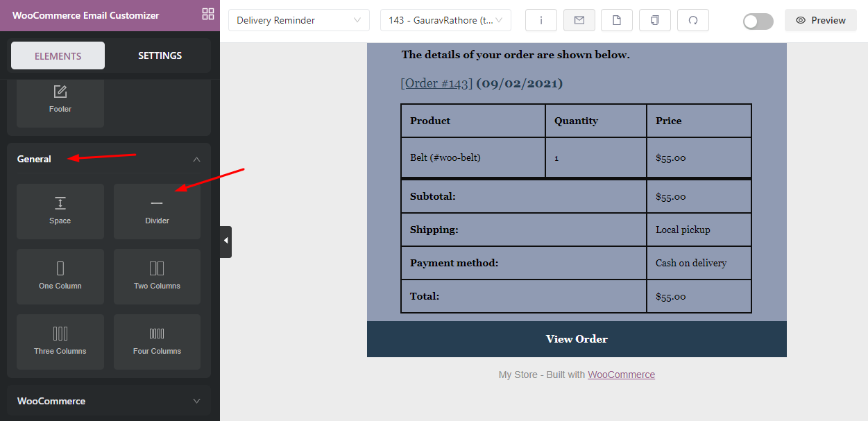Add a Two Columns layout
Image resolution: width=868 pixels, height=421 pixels.
158,277
